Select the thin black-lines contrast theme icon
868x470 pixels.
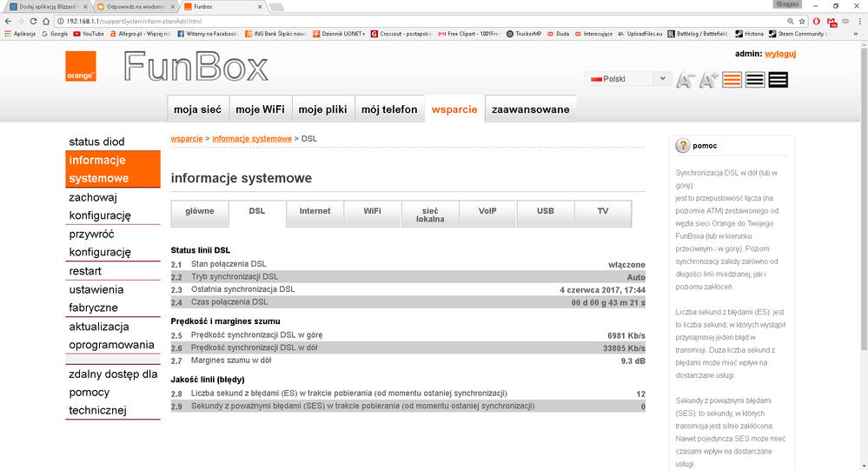click(755, 80)
